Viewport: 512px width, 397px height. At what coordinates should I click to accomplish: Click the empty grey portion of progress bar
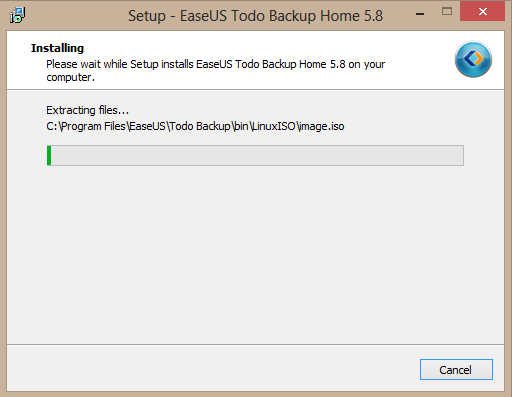(x=257, y=155)
